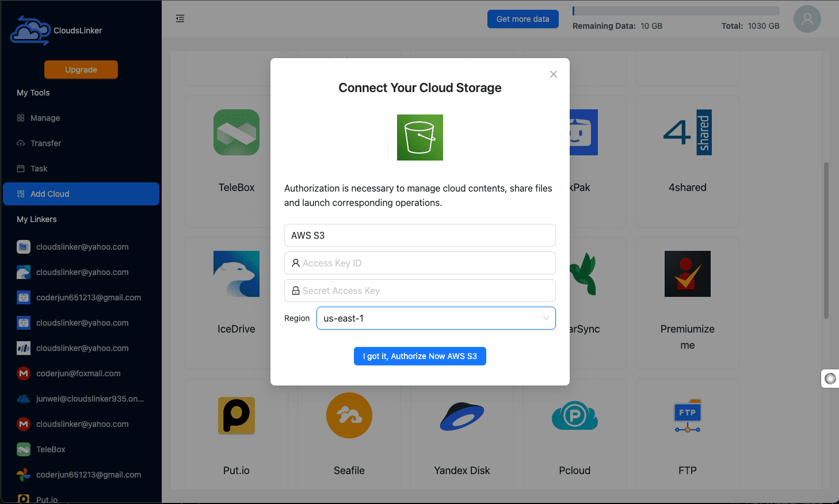The height and width of the screenshot is (504, 839).
Task: Select the IceDrive cloud icon
Action: pyautogui.click(x=237, y=274)
